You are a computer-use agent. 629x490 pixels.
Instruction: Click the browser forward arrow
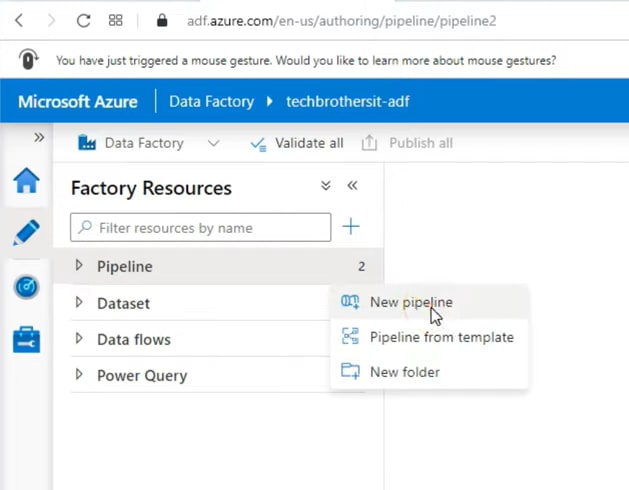tap(51, 20)
